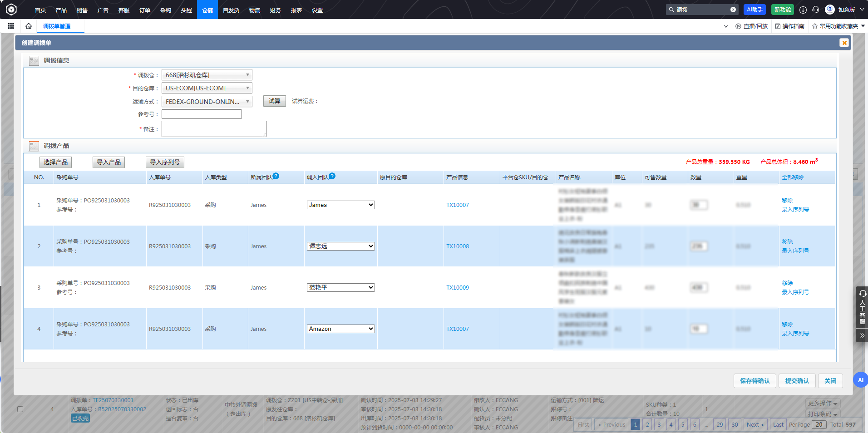This screenshot has height=433, width=868.
Task: Expand the 运输方式 shipping method dropdown
Action: 207,102
